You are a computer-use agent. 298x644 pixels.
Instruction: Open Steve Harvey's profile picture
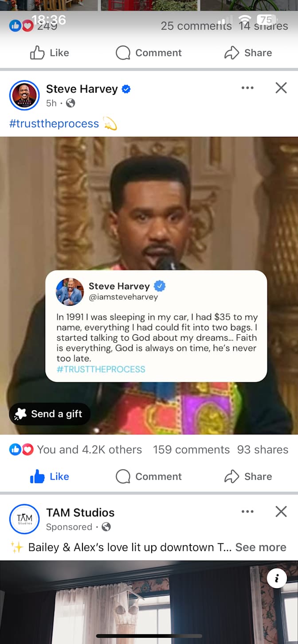(x=24, y=95)
